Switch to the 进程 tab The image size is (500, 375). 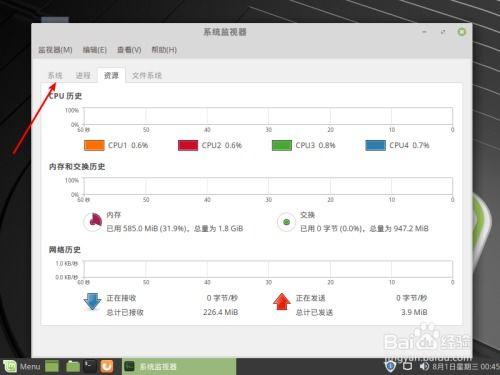click(x=83, y=76)
